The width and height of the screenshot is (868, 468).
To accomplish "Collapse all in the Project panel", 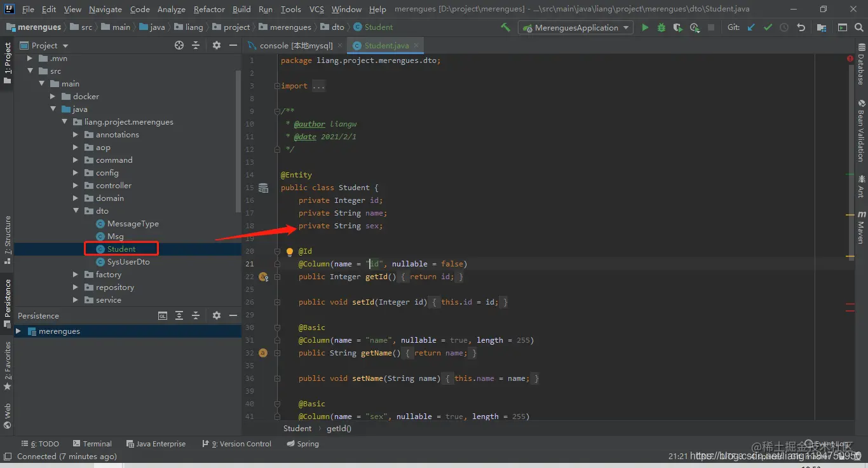I will [196, 45].
